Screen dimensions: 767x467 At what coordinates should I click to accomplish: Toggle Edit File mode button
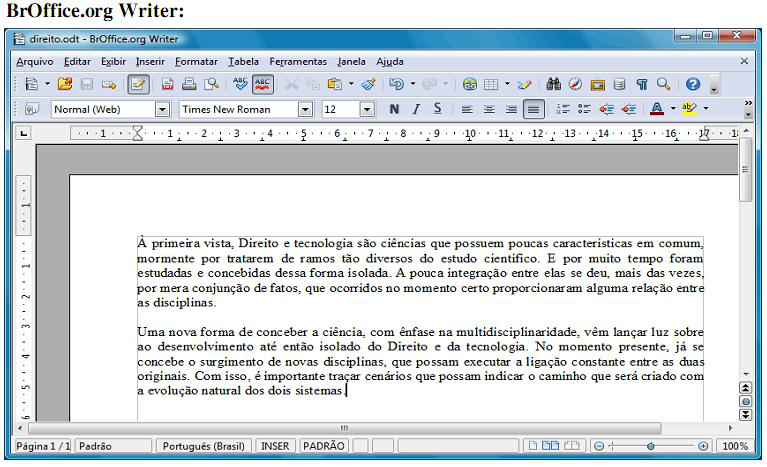tap(138, 85)
